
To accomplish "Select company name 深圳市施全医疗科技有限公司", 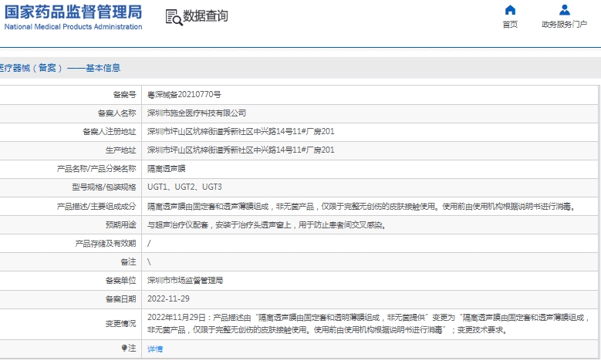I will 197,113.
